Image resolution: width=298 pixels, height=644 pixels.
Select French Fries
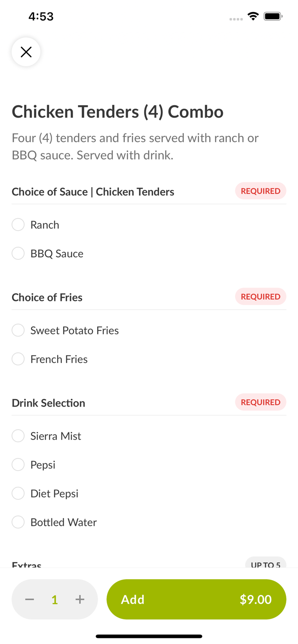(18, 359)
